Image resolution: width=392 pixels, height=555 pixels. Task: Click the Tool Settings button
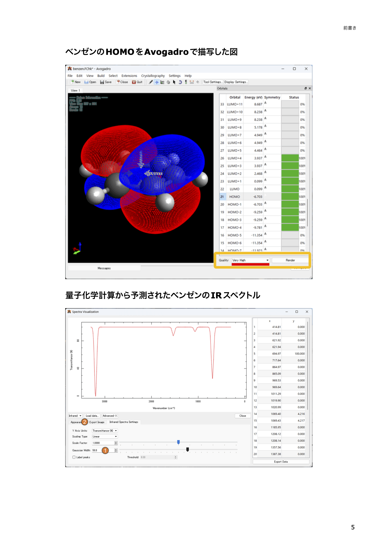(x=213, y=82)
